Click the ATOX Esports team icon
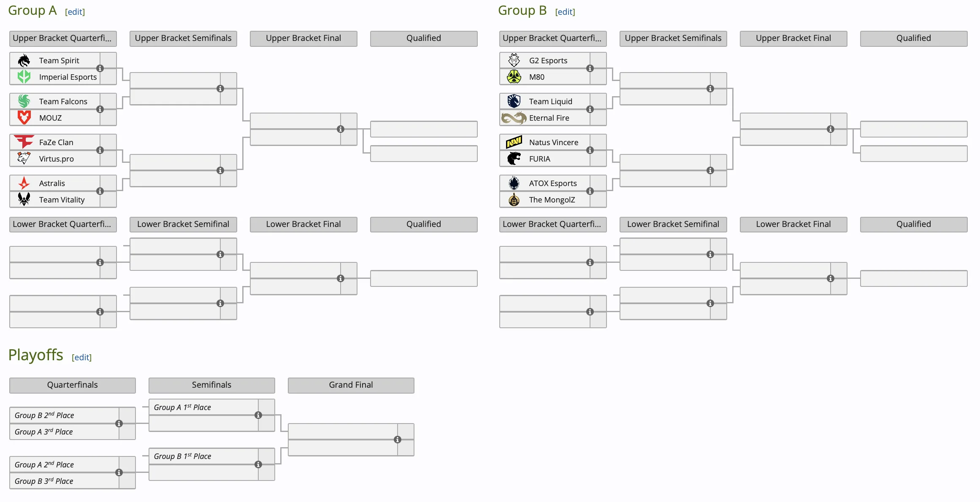 (512, 184)
